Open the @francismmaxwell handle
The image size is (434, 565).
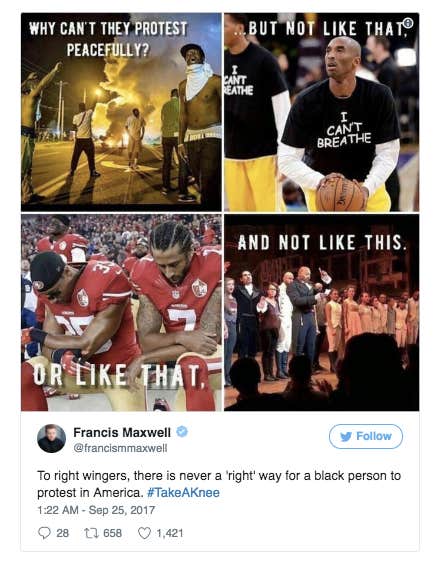[x=120, y=448]
